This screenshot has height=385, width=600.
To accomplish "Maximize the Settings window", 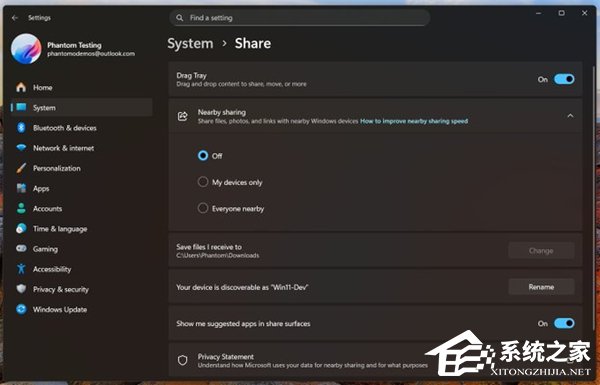I will tap(561, 13).
